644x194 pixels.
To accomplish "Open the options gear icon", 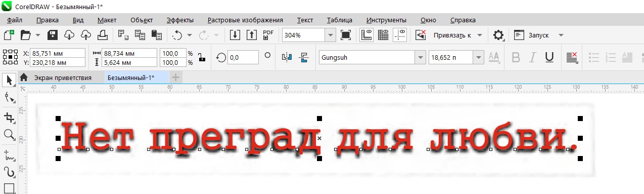I will pyautogui.click(x=498, y=35).
